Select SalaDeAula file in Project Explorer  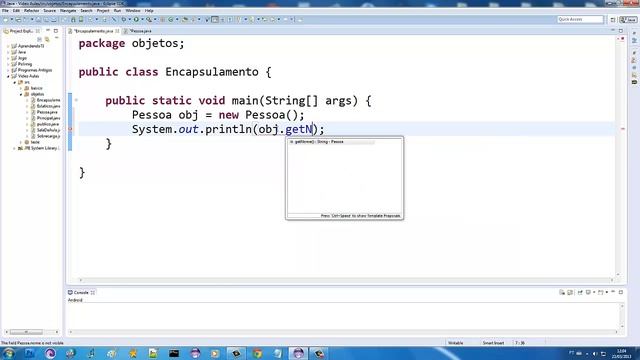pyautogui.click(x=46, y=130)
